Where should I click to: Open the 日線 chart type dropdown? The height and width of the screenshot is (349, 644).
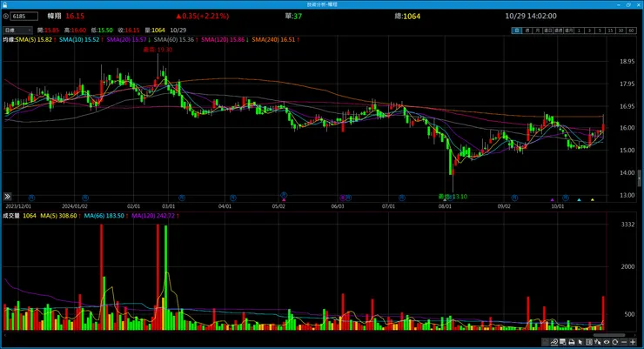[x=17, y=30]
